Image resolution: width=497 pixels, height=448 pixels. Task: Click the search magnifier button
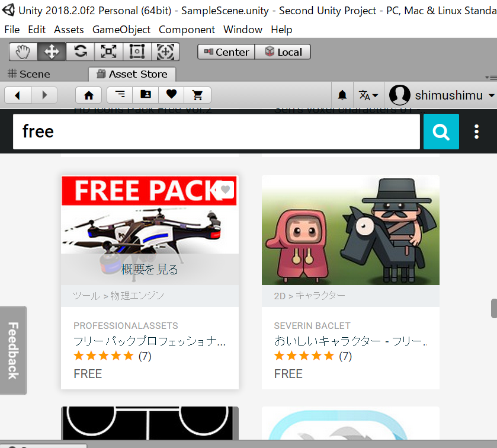click(441, 132)
